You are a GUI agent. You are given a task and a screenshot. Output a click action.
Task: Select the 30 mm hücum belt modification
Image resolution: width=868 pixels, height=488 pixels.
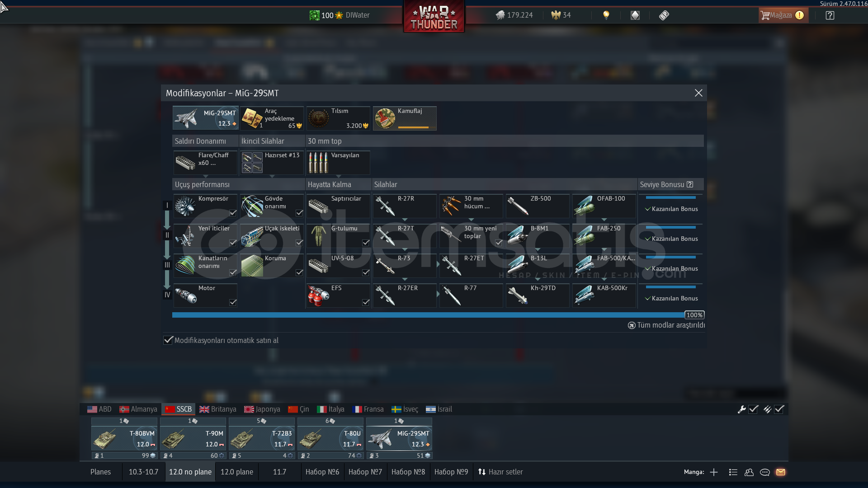click(x=471, y=206)
